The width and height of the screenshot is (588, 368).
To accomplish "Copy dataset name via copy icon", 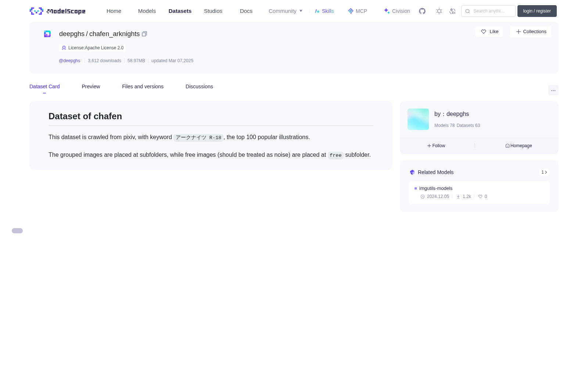I will (144, 34).
